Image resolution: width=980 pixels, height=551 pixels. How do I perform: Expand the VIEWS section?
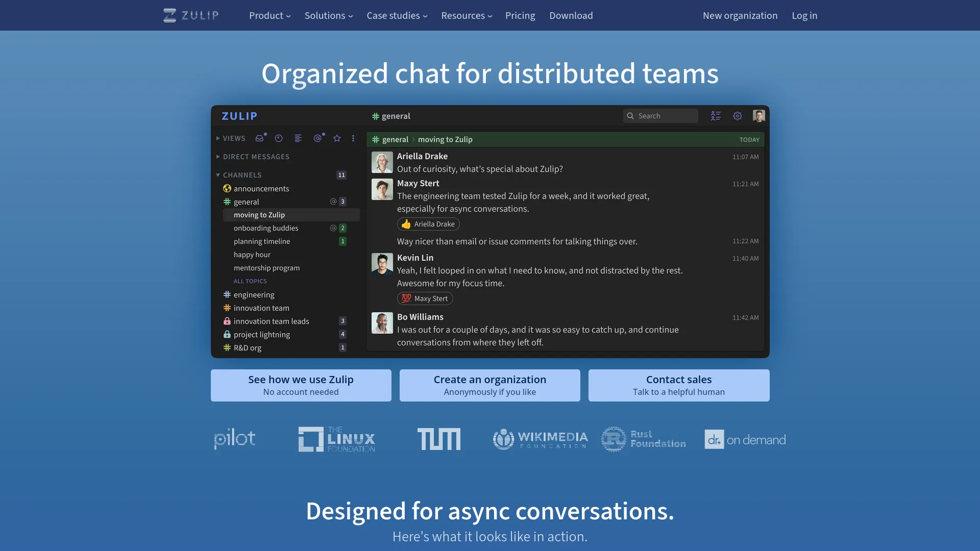(x=231, y=138)
